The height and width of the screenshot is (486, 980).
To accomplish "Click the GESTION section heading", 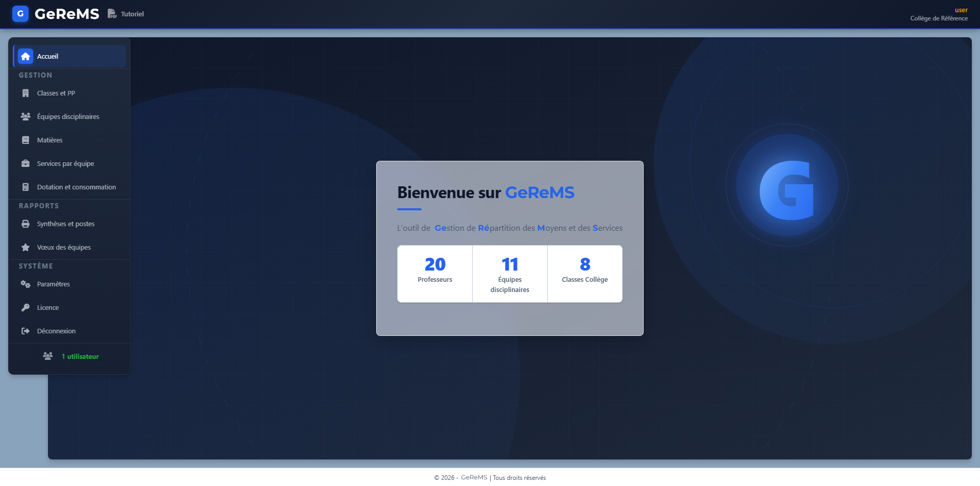I will 35,75.
